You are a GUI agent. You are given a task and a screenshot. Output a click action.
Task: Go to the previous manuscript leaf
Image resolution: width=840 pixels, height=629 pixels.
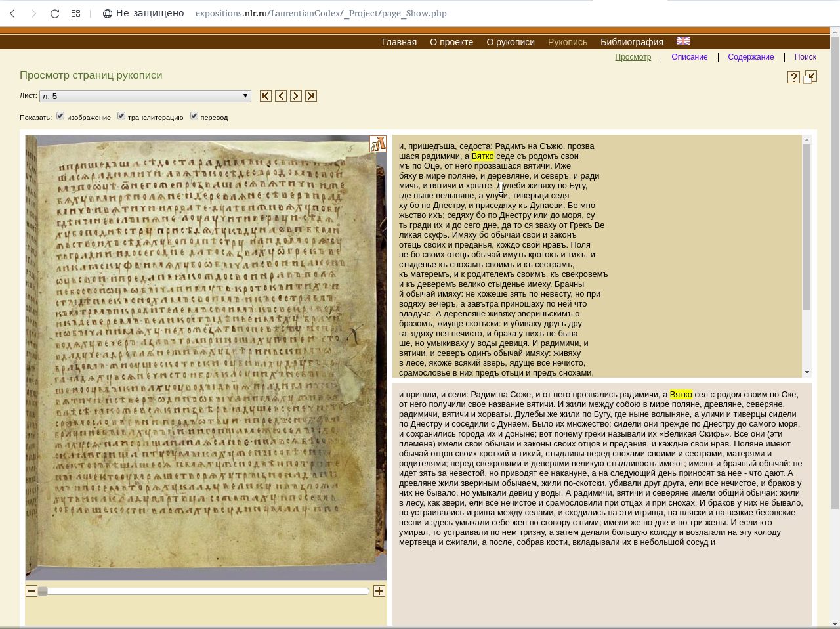281,96
